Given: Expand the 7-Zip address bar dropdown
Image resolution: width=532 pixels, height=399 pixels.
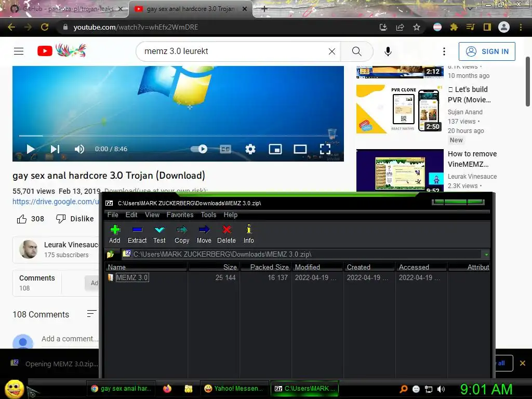Looking at the screenshot, I should click(x=486, y=254).
